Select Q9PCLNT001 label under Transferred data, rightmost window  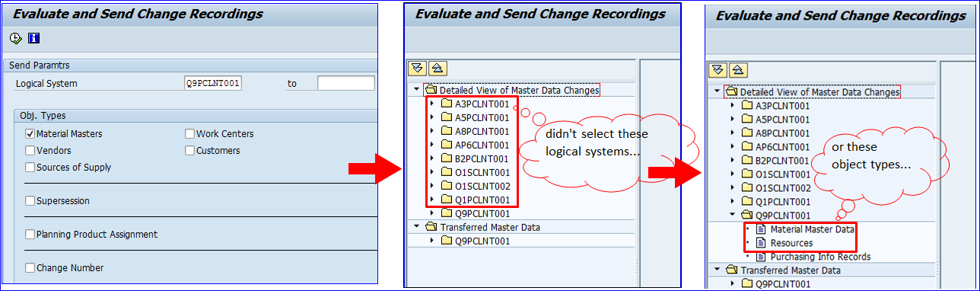[783, 284]
